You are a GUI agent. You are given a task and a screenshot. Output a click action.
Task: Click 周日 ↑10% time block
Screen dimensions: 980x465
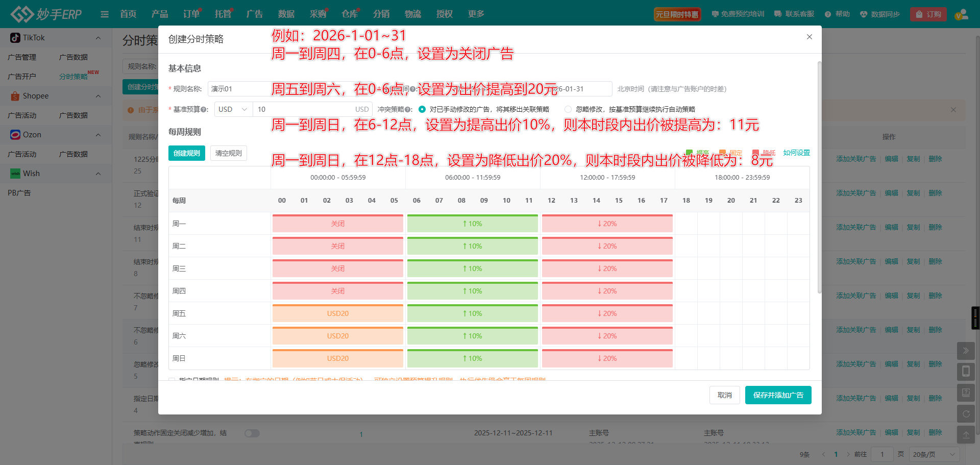[x=473, y=358]
